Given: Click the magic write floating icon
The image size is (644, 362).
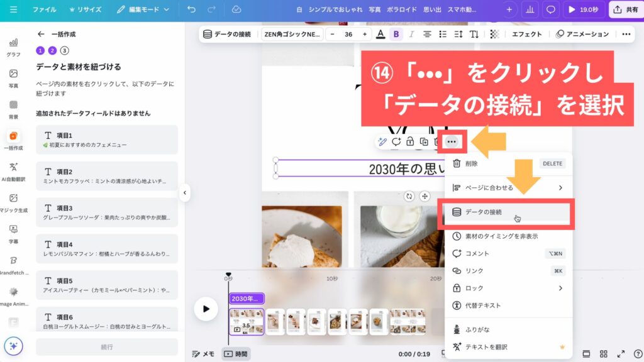Looking at the screenshot, I should 382,142.
